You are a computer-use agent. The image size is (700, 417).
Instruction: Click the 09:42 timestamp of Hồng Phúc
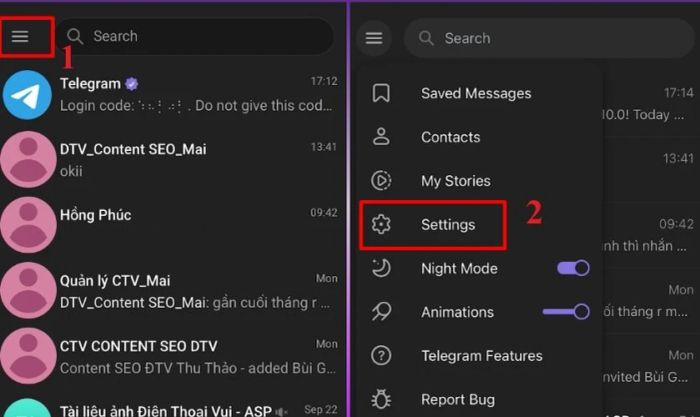[324, 213]
